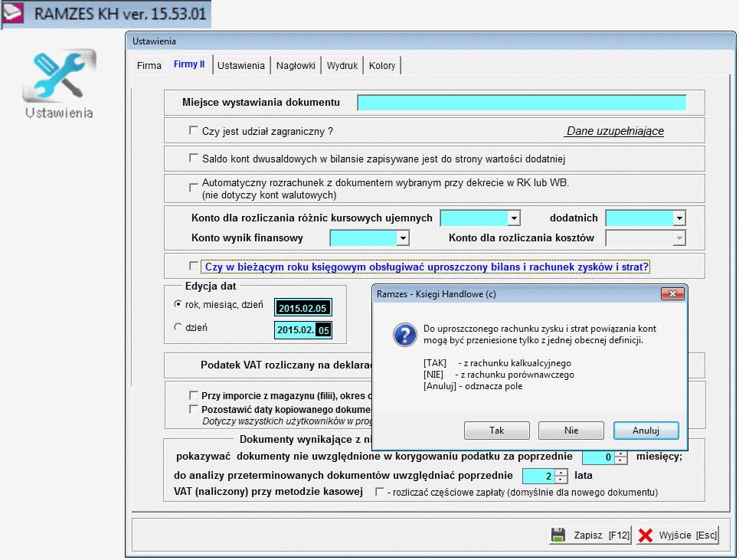
Task: Select the 'dzień' radio button
Action: pos(178,326)
